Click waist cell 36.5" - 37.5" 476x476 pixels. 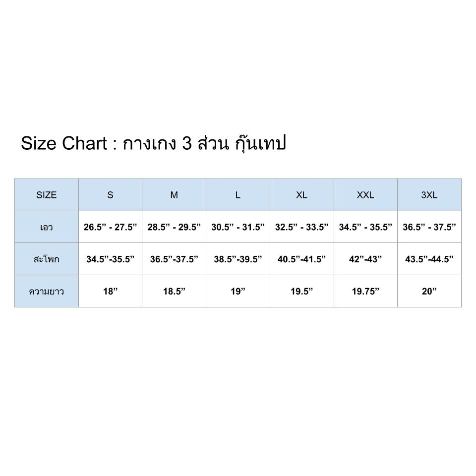(429, 227)
